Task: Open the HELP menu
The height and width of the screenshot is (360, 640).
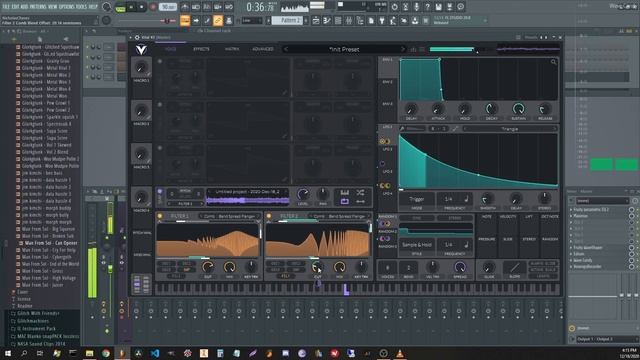Action: 93,7
